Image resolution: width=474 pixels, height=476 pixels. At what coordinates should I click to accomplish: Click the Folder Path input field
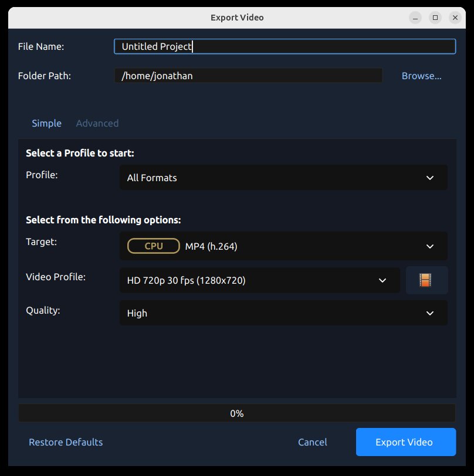[248, 76]
